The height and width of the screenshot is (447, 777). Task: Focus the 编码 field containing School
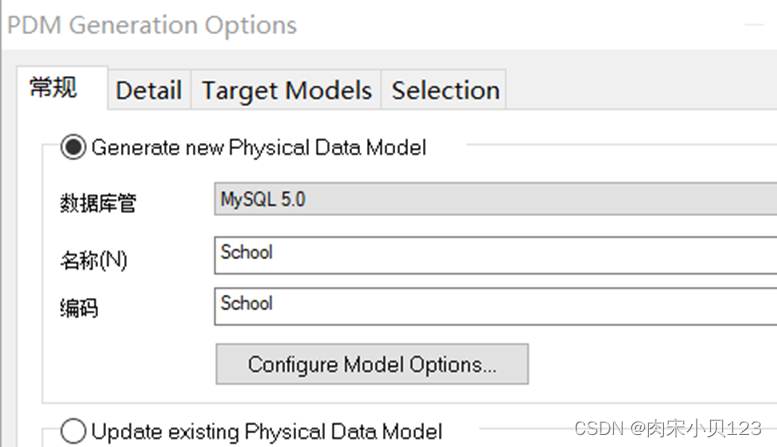pos(496,306)
